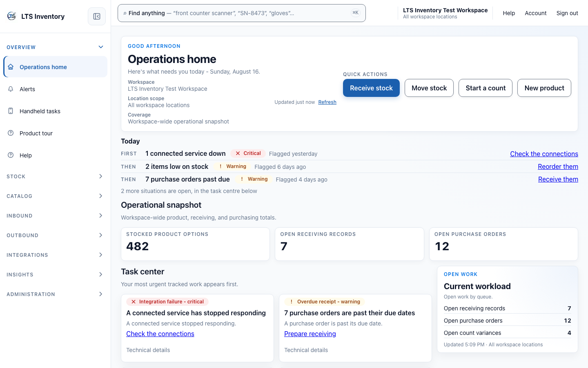
Task: Expand Technical details on integration failure card
Action: click(x=148, y=350)
